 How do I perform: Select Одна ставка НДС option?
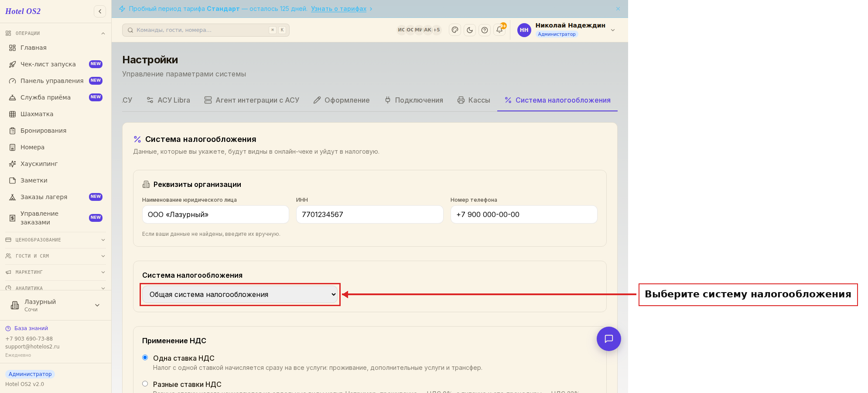(x=145, y=358)
